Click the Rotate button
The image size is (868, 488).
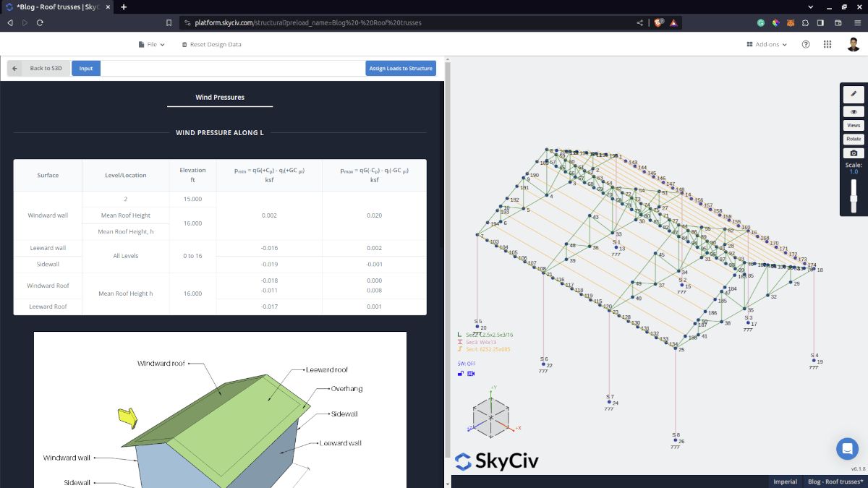(x=854, y=140)
